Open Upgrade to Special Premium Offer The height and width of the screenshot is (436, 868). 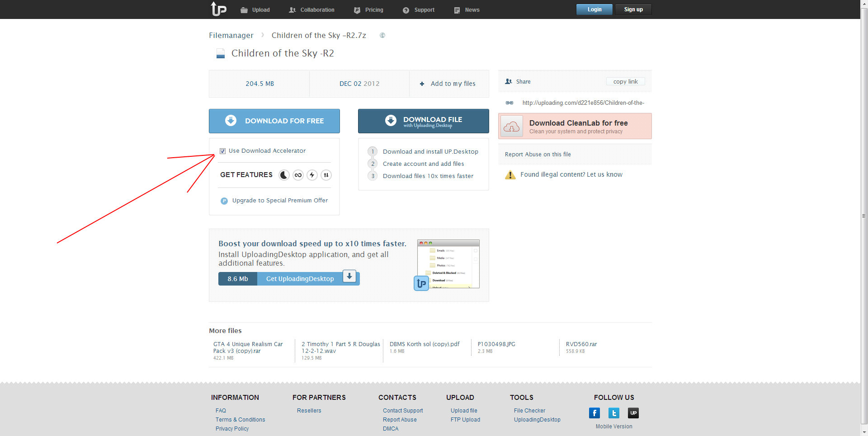pyautogui.click(x=280, y=201)
